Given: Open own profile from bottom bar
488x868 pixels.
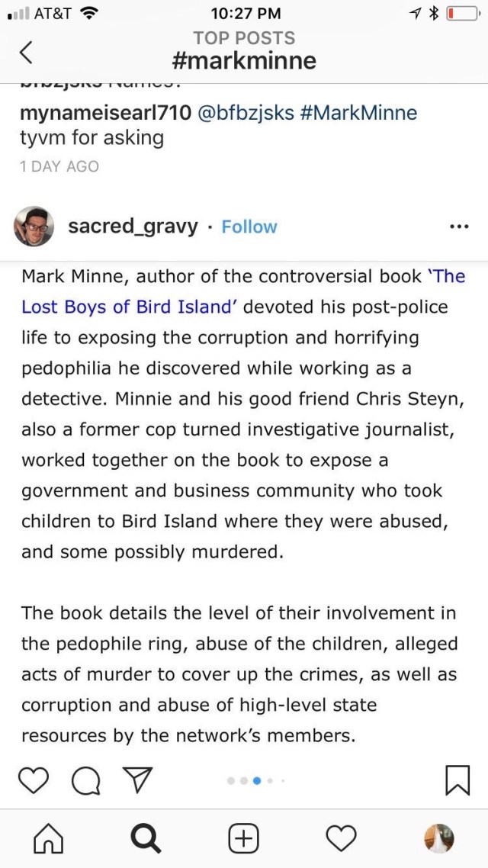Looking at the screenshot, I should point(438,839).
